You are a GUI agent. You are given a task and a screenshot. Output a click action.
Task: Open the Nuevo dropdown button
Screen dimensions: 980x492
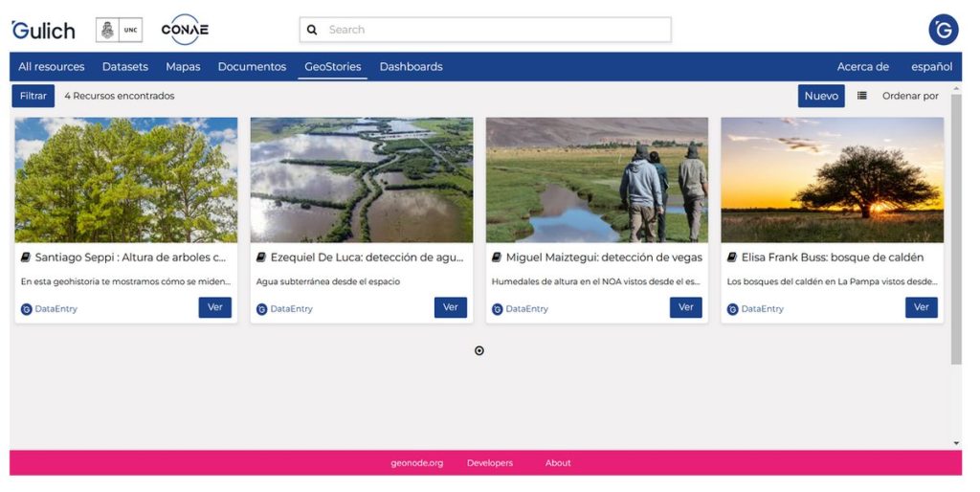tap(821, 96)
